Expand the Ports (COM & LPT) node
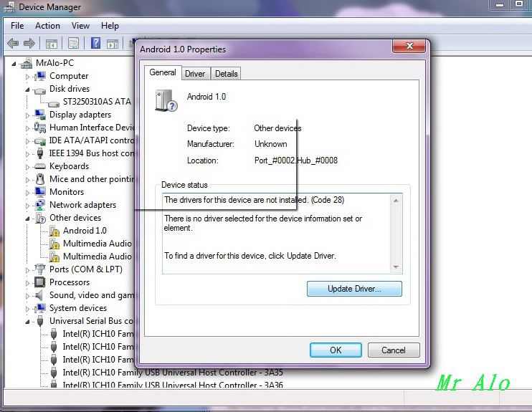The image size is (532, 412). click(28, 269)
